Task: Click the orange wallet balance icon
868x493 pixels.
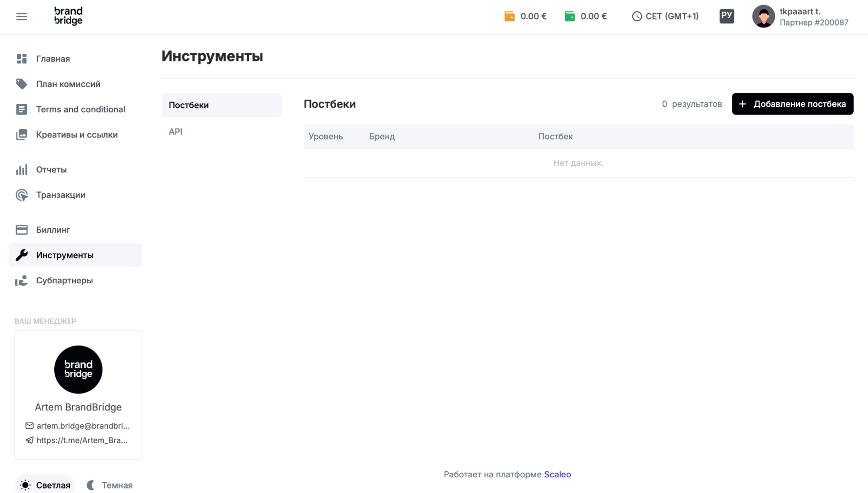Action: 509,16
